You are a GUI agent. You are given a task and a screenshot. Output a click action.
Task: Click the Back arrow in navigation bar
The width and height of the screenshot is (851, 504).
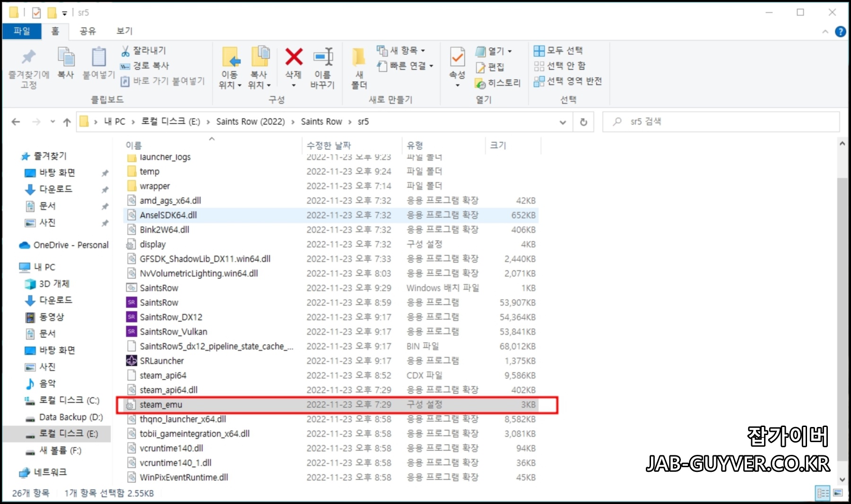(x=16, y=122)
